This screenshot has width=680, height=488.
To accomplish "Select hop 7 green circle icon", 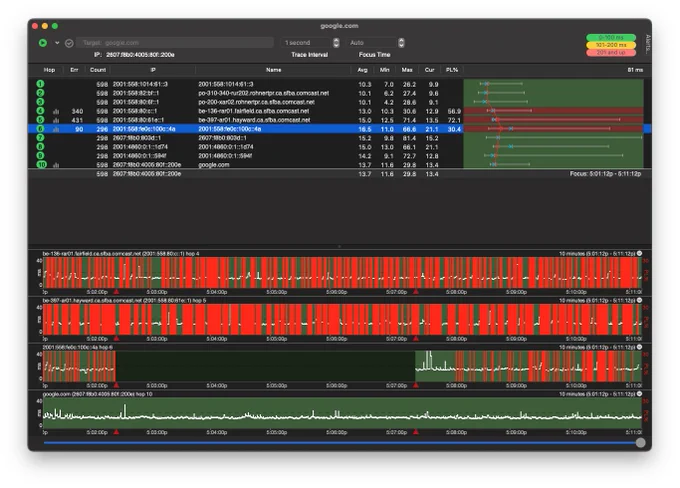I will (40, 138).
